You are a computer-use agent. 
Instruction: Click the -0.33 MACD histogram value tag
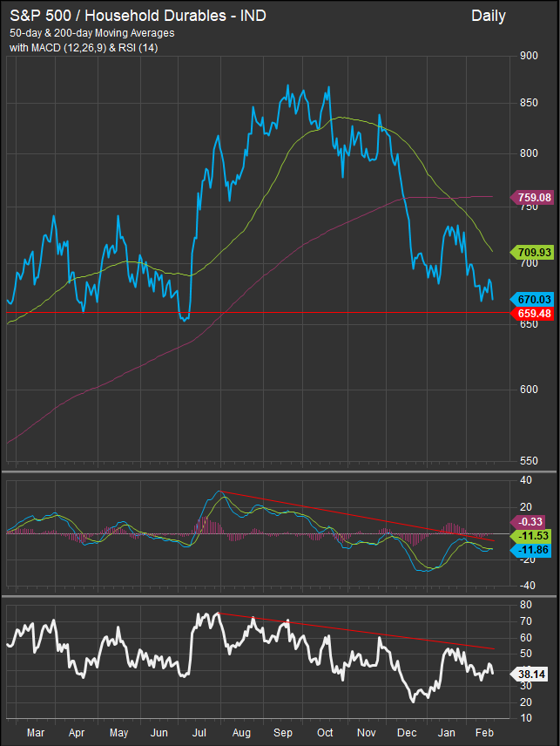[x=528, y=522]
